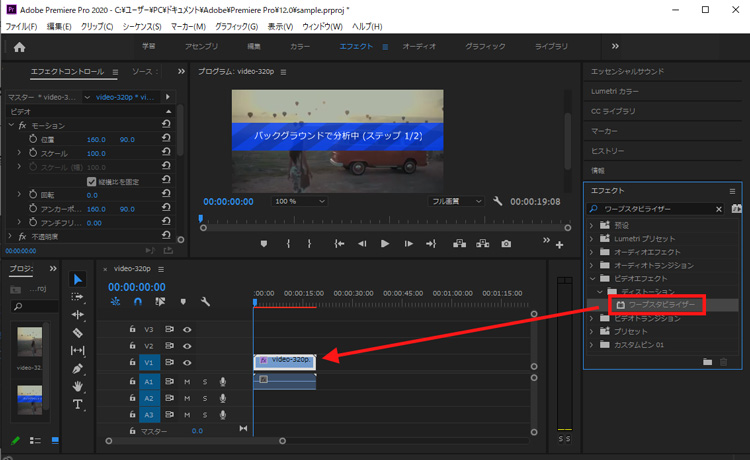Open the フル画質 playback resolution dropdown
Viewport: 750px width, 460px height.
pos(456,201)
